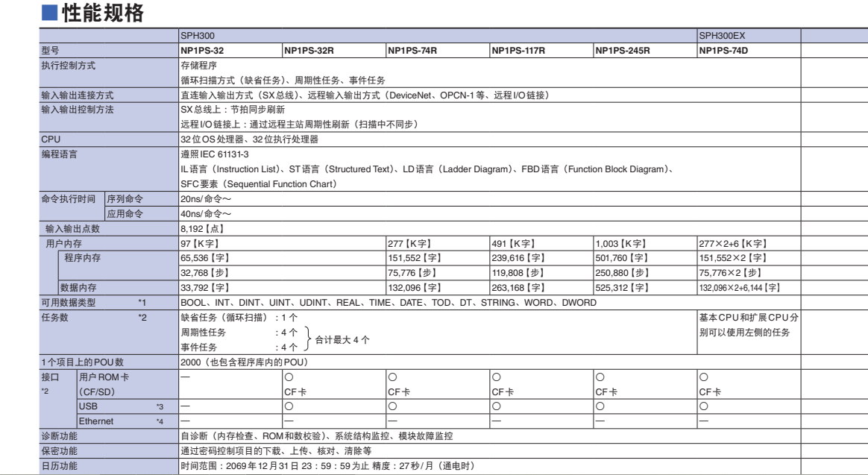Viewport: 868px width, 475px height.
Task: Click the 程序内存 row label
Action: point(83,258)
